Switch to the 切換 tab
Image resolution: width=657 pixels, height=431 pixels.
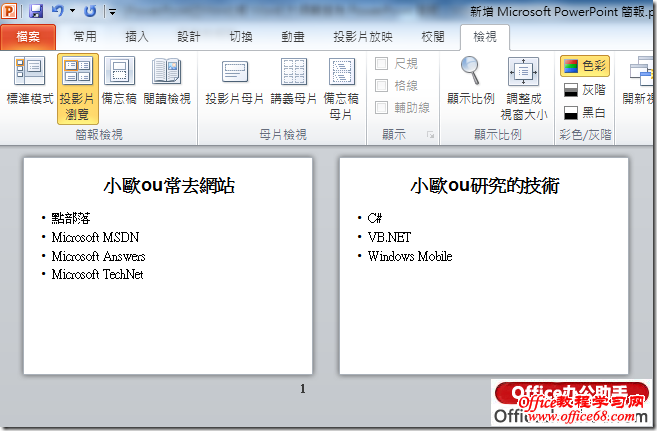click(241, 37)
